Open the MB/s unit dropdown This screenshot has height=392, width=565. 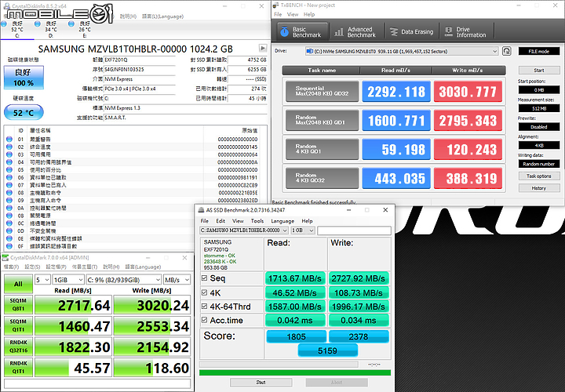[x=177, y=280]
